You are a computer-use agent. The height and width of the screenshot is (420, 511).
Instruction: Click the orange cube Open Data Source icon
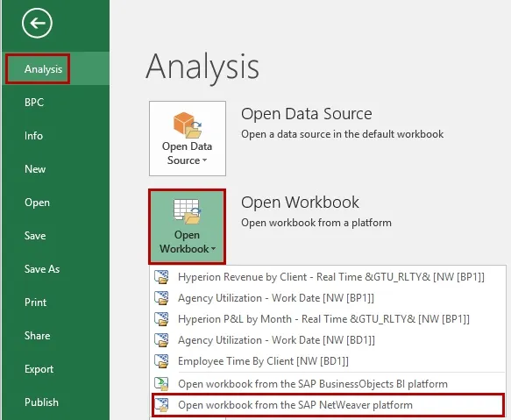point(188,125)
